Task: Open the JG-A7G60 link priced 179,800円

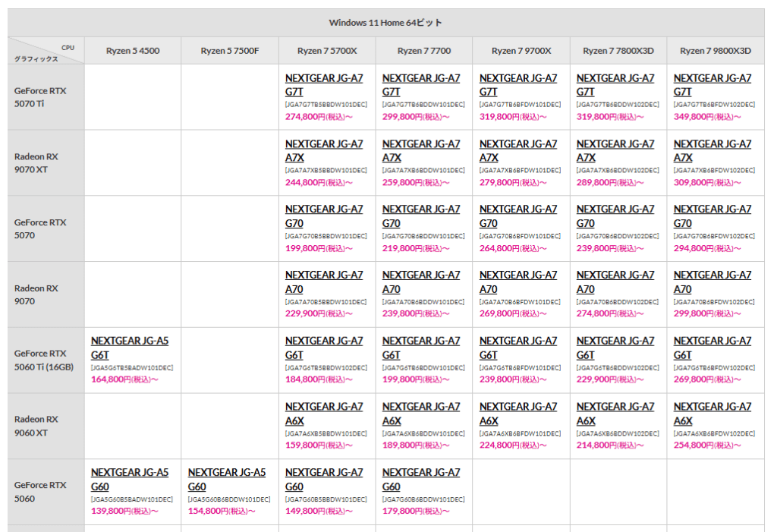Action: click(x=420, y=479)
